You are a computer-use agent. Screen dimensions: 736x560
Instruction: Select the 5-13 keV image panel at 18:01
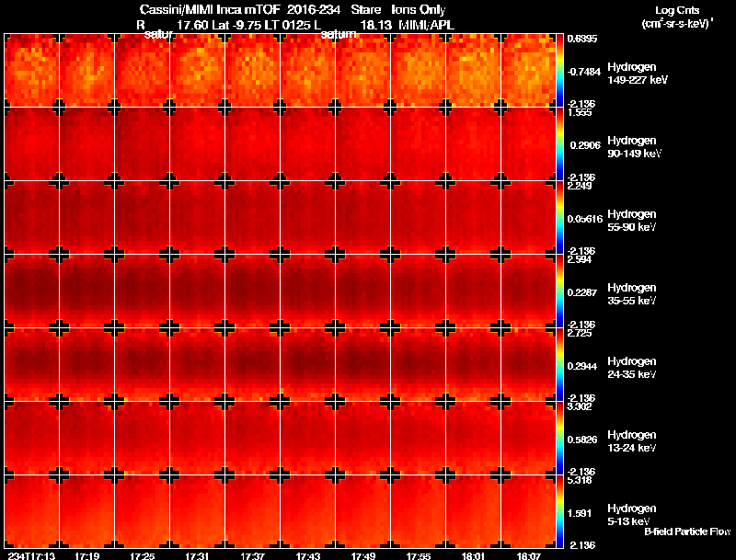tap(473, 511)
